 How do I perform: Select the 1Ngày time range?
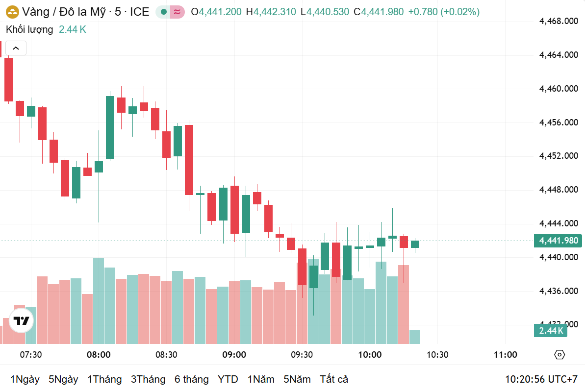click(25, 379)
